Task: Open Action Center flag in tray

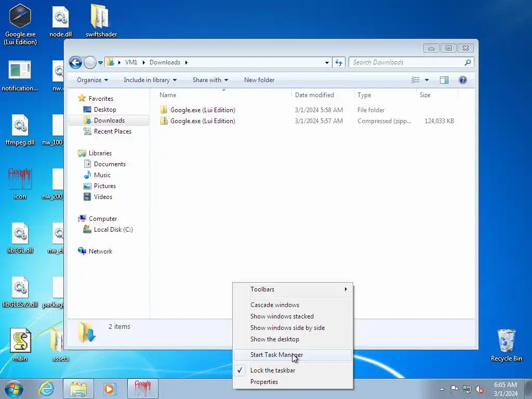Action: point(454,389)
